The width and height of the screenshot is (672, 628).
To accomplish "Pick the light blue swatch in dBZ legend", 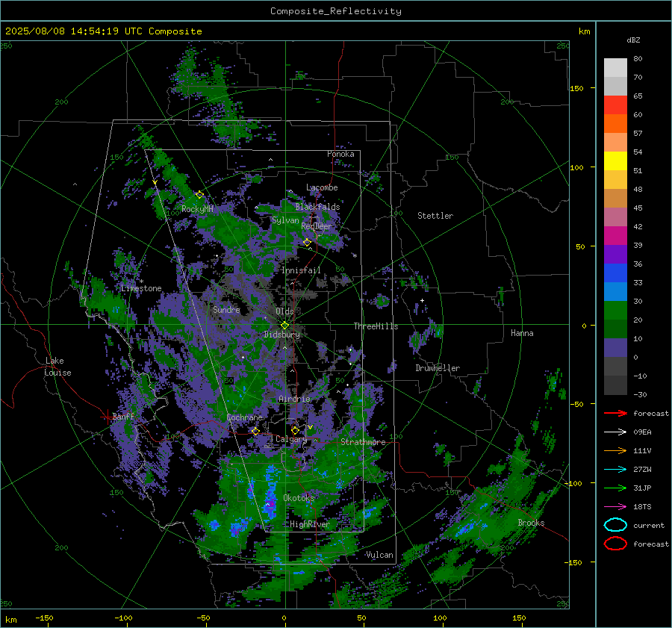I will click(615, 291).
